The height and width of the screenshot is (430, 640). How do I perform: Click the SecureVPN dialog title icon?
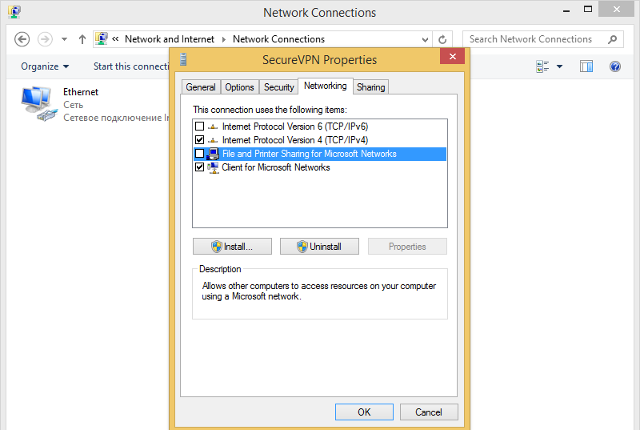coord(183,60)
